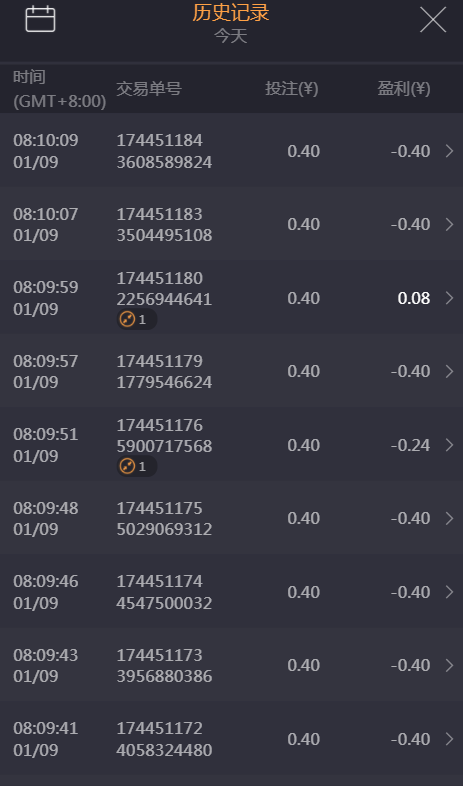Viewport: 463px width, 786px height.
Task: Expand details arrow for the 0.08 profit record
Action: coord(449,298)
